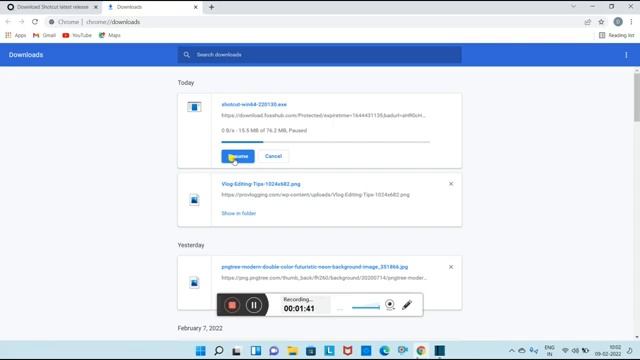
Task: Click the Search downloads field
Action: (x=320, y=55)
